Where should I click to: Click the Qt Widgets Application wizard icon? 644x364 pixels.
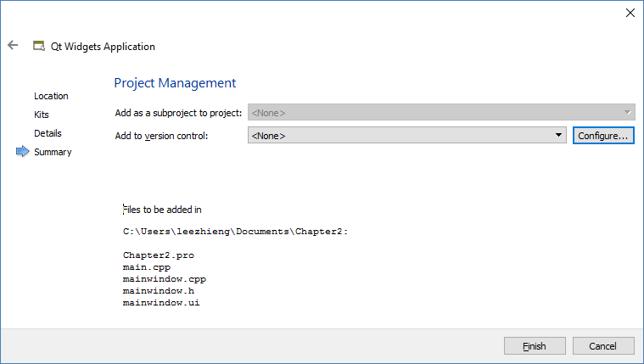[x=38, y=46]
